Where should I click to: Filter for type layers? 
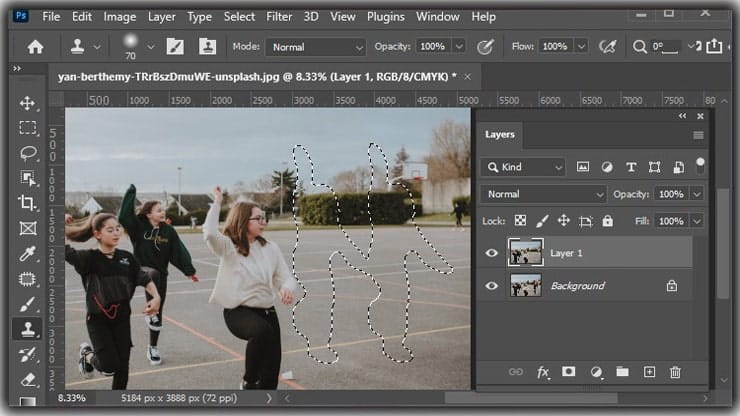click(631, 167)
